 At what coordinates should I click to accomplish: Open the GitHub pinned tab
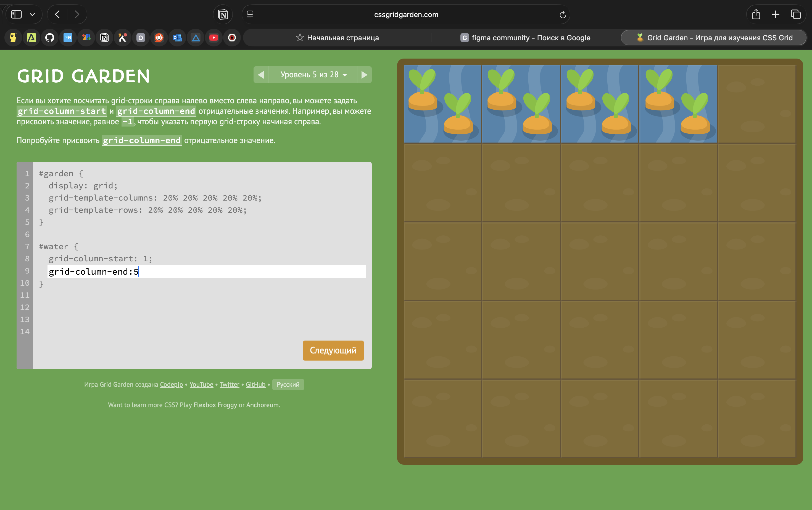(x=49, y=38)
